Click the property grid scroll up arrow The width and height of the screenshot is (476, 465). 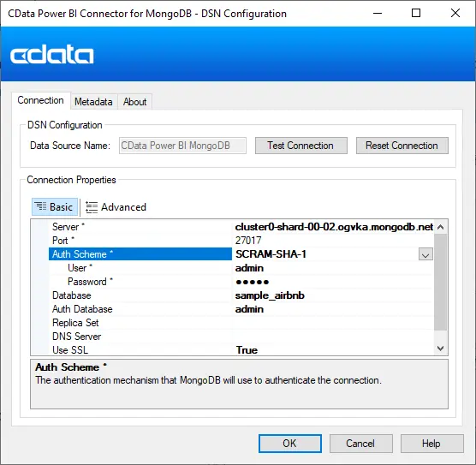(441, 227)
